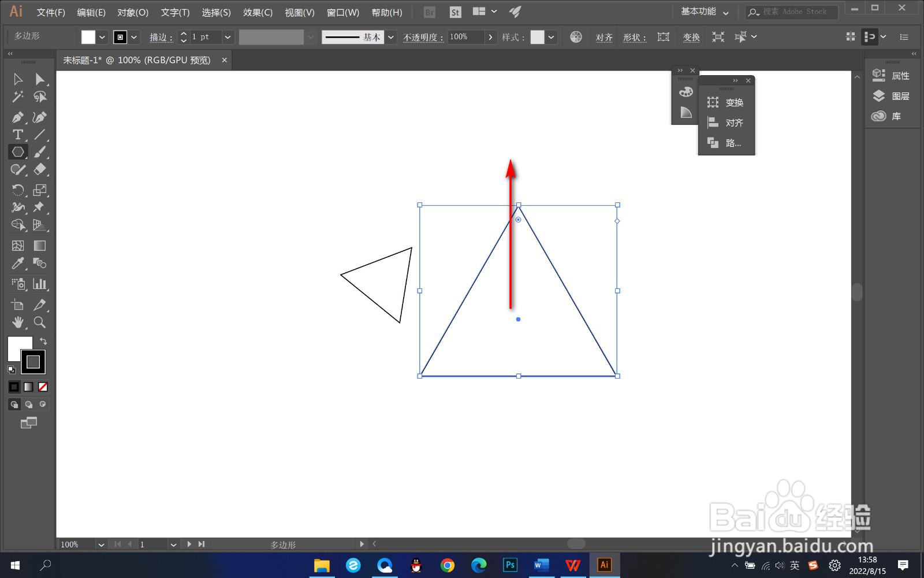Image resolution: width=924 pixels, height=578 pixels.
Task: Open the 属性 properties panel
Action: click(x=892, y=76)
